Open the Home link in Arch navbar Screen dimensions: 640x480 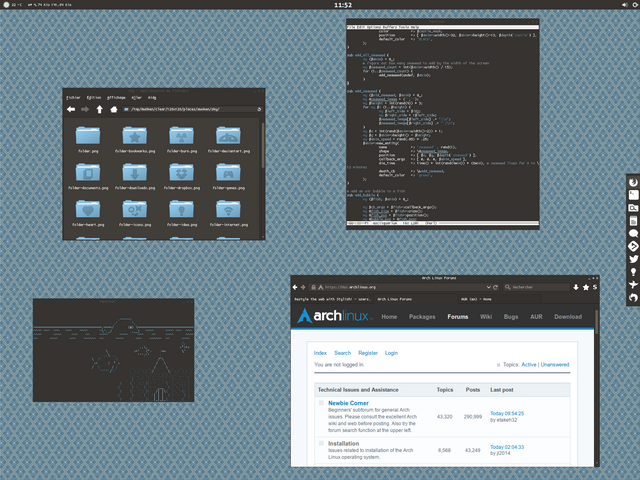pyautogui.click(x=389, y=317)
